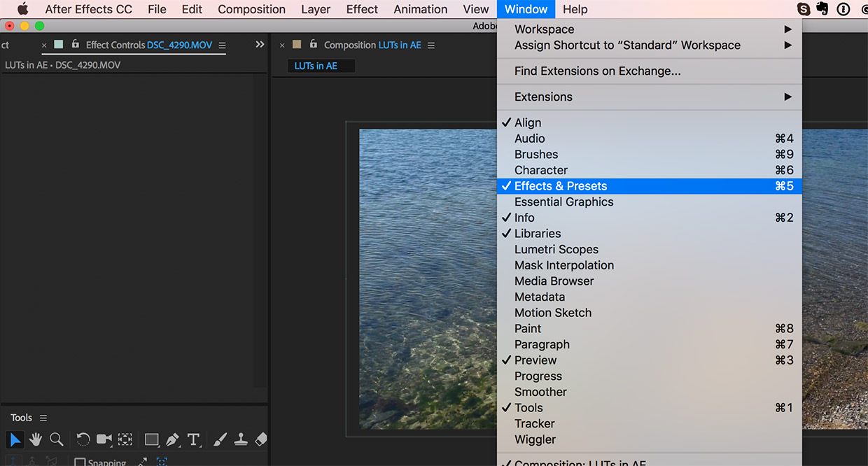Open the View menu
This screenshot has height=466, width=868.
point(476,9)
